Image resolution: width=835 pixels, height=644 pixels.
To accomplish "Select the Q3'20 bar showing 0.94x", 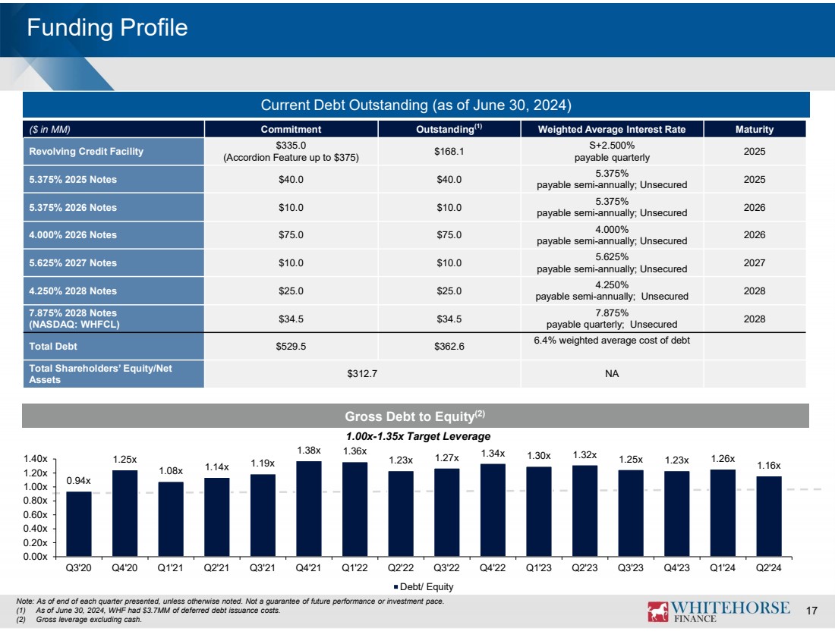I will point(79,523).
